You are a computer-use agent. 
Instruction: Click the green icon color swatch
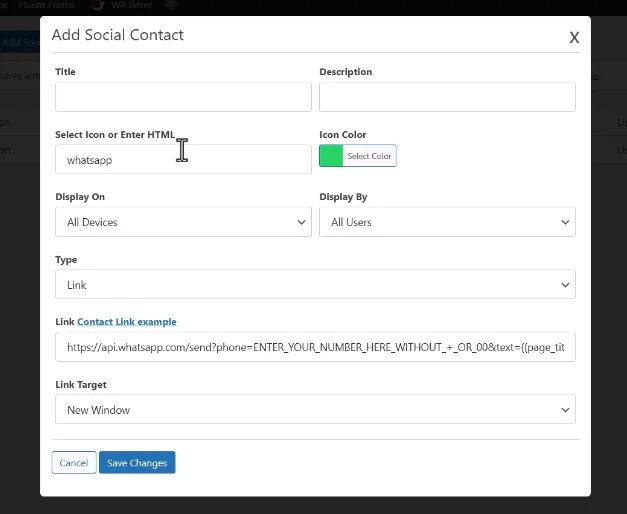click(x=331, y=156)
